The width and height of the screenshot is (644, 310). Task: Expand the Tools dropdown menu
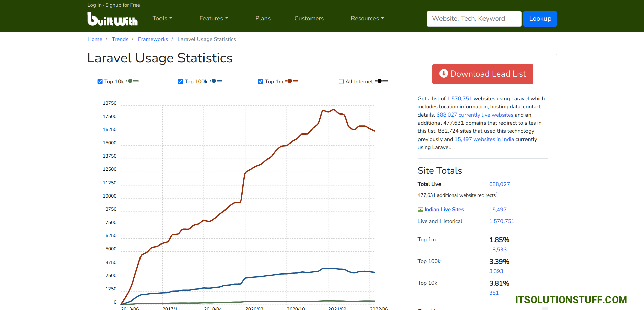(x=162, y=18)
